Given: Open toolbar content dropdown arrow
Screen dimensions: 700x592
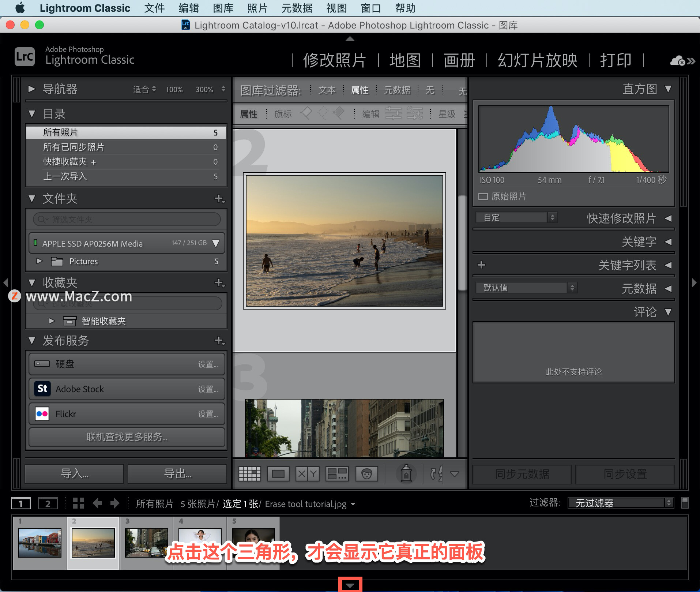Looking at the screenshot, I should pyautogui.click(x=455, y=474).
